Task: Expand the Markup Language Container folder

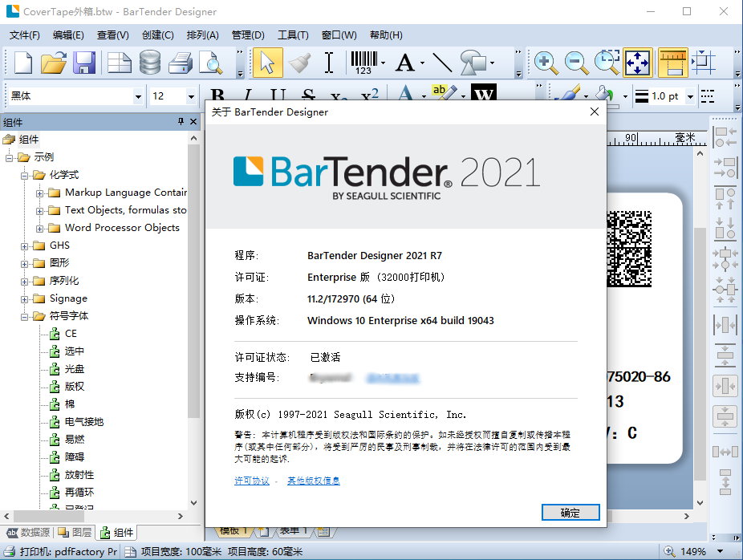Action: click(40, 193)
